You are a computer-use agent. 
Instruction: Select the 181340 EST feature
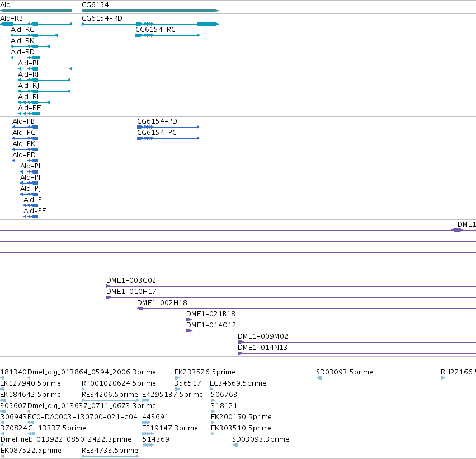click(x=2, y=378)
